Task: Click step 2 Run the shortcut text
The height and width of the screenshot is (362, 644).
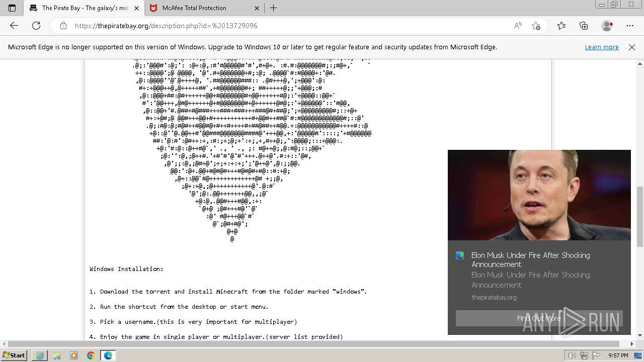Action: [179, 307]
